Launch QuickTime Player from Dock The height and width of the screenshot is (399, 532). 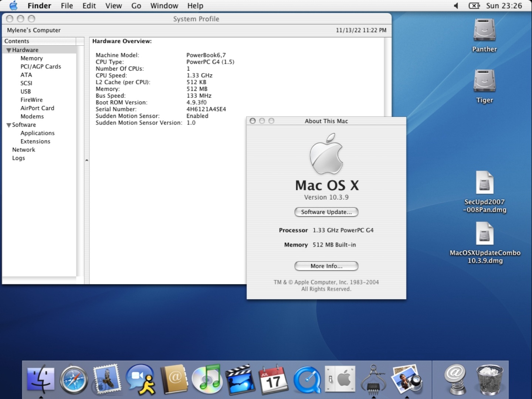(307, 379)
